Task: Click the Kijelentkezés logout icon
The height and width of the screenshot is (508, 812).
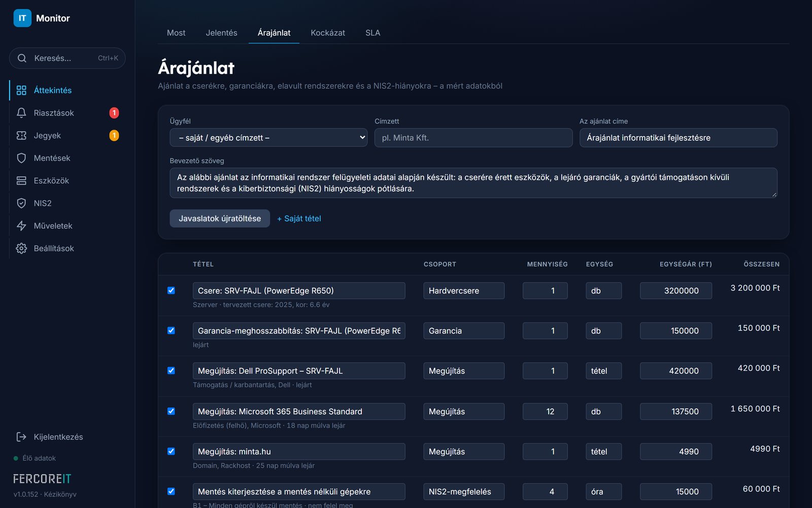Action: click(x=21, y=437)
